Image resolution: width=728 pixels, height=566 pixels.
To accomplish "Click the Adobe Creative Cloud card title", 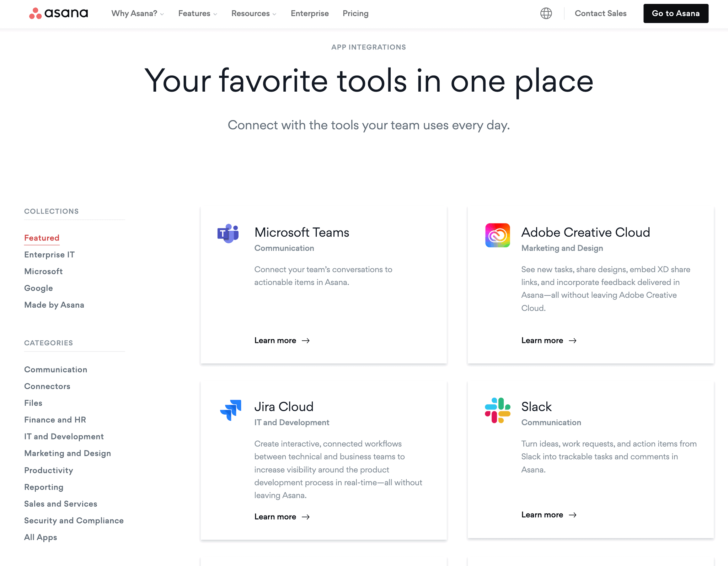I will coord(585,232).
